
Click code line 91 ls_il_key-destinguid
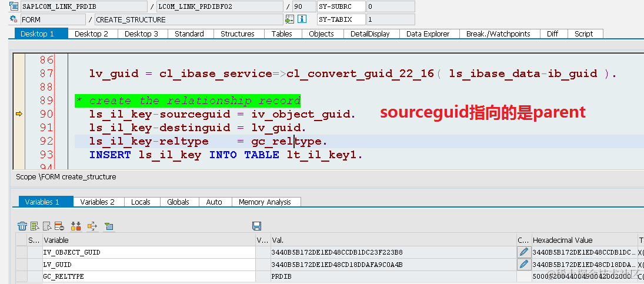198,128
